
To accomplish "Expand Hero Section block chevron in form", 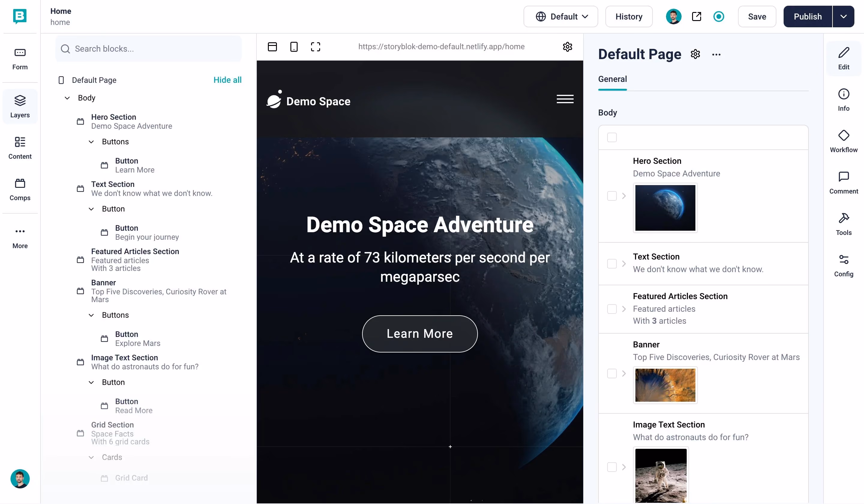I will [624, 196].
